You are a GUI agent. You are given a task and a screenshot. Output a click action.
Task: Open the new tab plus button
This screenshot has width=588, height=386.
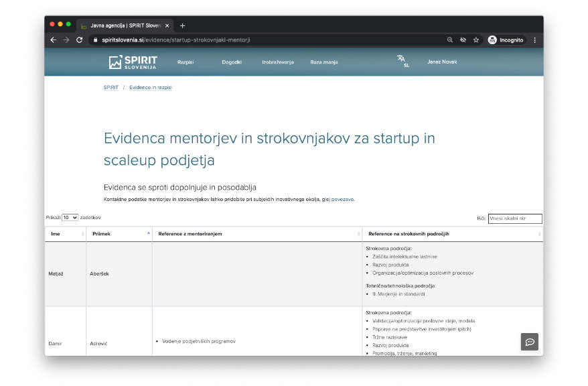click(183, 25)
